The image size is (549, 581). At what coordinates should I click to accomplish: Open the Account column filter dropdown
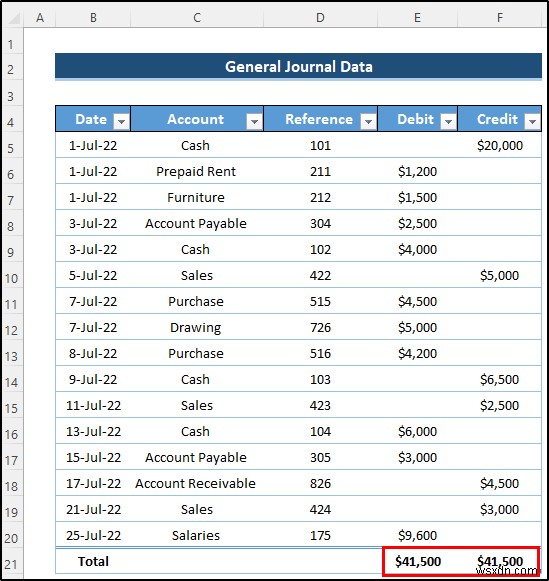(254, 121)
